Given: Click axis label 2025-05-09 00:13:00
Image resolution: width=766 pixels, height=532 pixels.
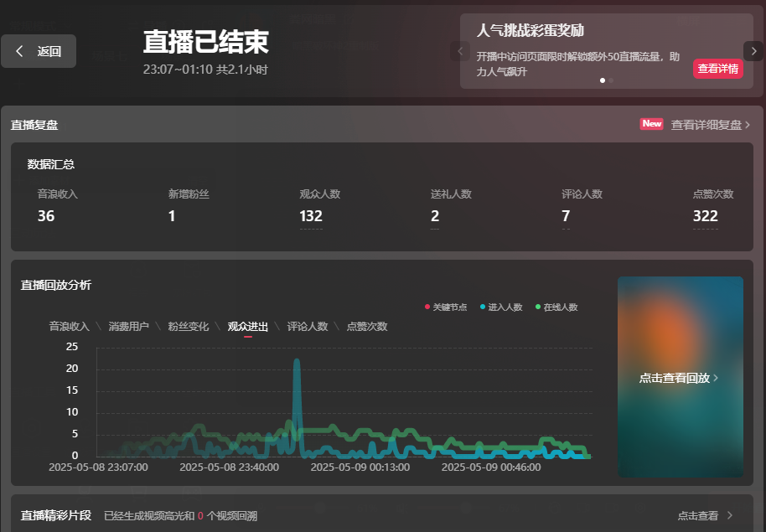Looking at the screenshot, I should tap(360, 467).
